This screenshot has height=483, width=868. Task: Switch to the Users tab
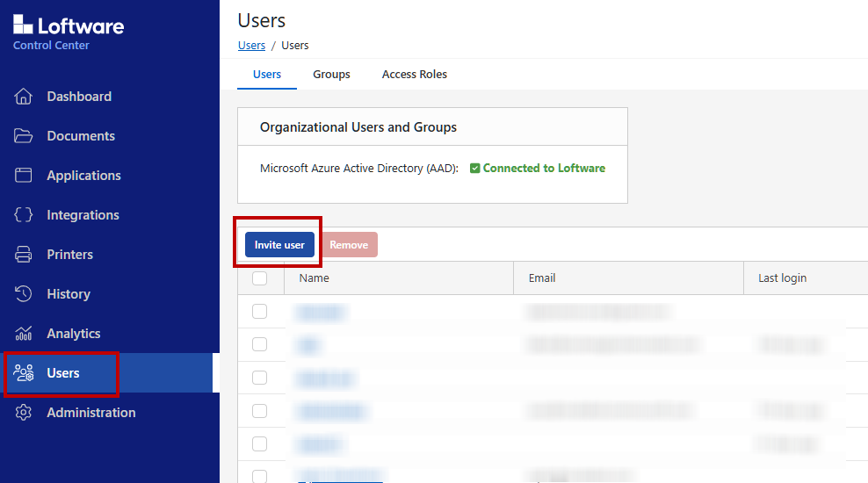[267, 74]
